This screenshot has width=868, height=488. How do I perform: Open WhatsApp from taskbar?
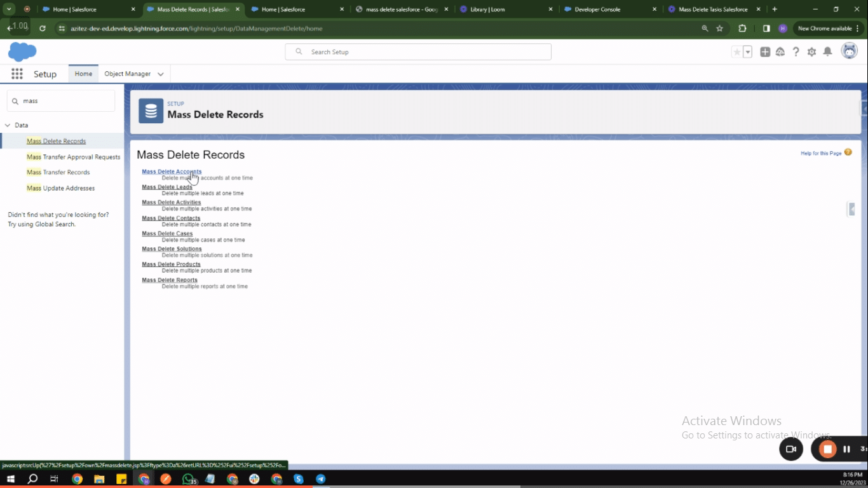[189, 479]
